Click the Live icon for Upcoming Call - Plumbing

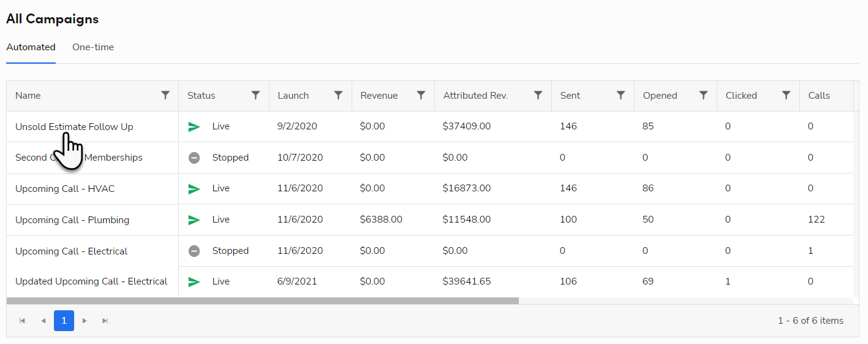pos(194,220)
